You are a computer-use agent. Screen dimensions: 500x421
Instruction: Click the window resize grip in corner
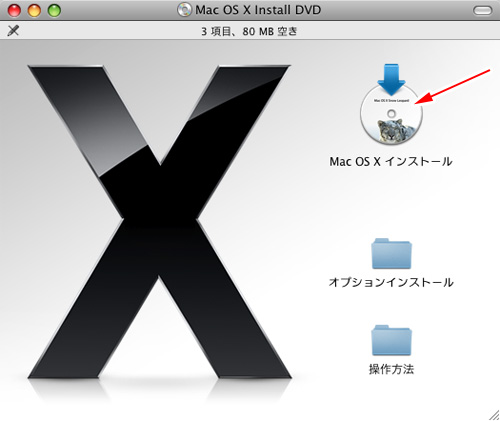494,415
